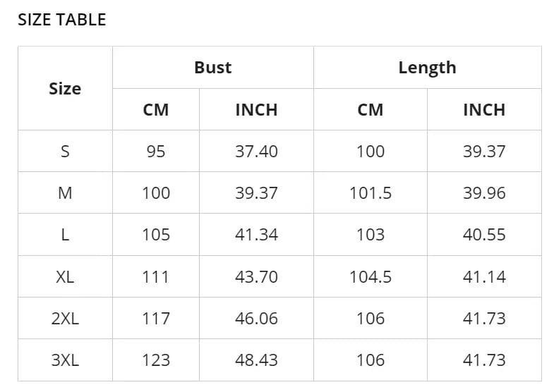Click the 101.5 length value
The image size is (554, 392).
[371, 193]
